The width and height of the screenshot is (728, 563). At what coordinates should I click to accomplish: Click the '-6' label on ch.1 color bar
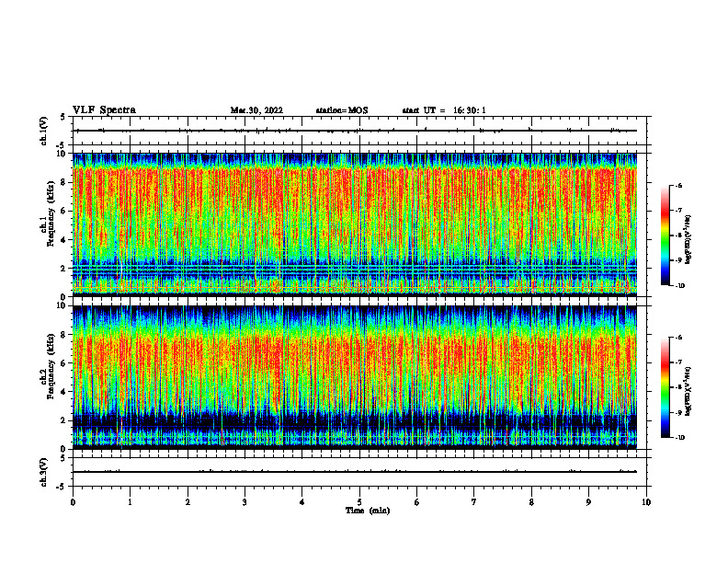pos(678,185)
